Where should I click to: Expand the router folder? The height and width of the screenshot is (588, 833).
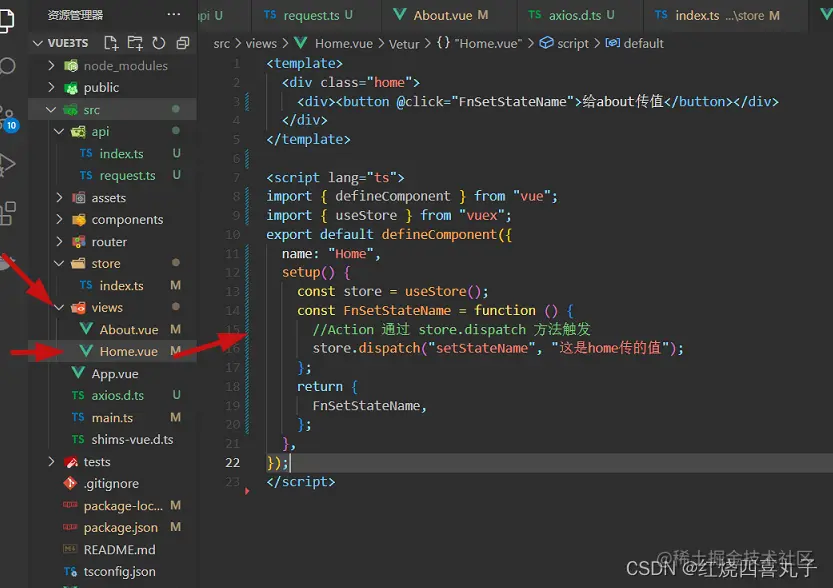[x=60, y=242]
